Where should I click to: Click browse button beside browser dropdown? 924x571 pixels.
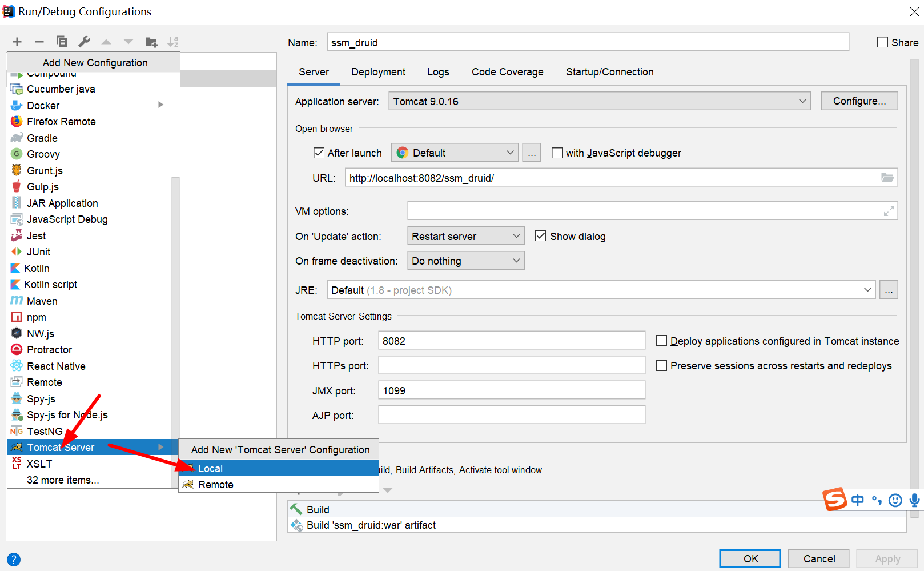coord(532,153)
